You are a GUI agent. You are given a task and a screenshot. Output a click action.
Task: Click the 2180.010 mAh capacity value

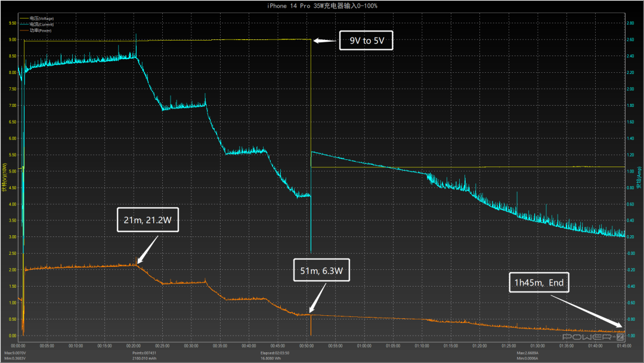[x=144, y=358]
